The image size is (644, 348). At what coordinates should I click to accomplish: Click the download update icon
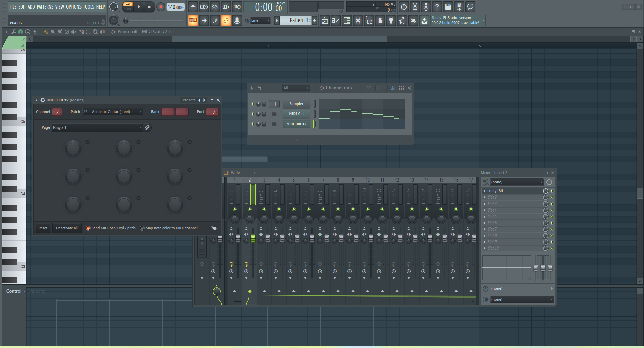424,21
